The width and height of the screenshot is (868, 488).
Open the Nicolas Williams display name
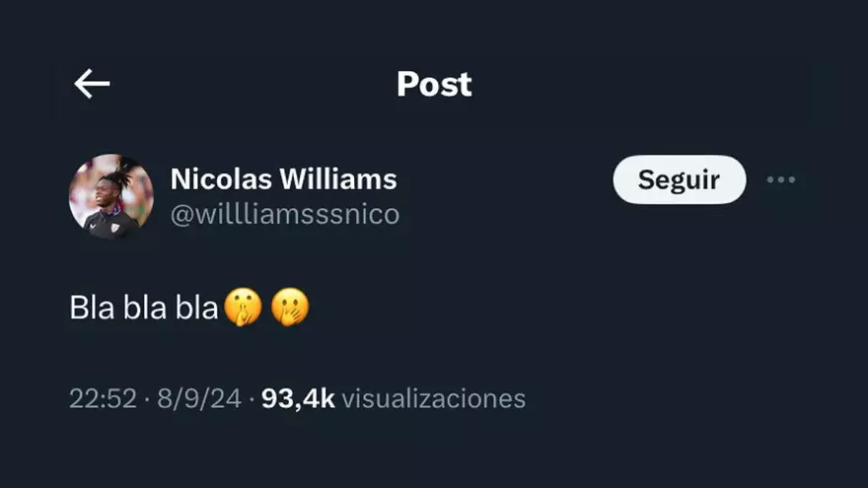pos(283,179)
